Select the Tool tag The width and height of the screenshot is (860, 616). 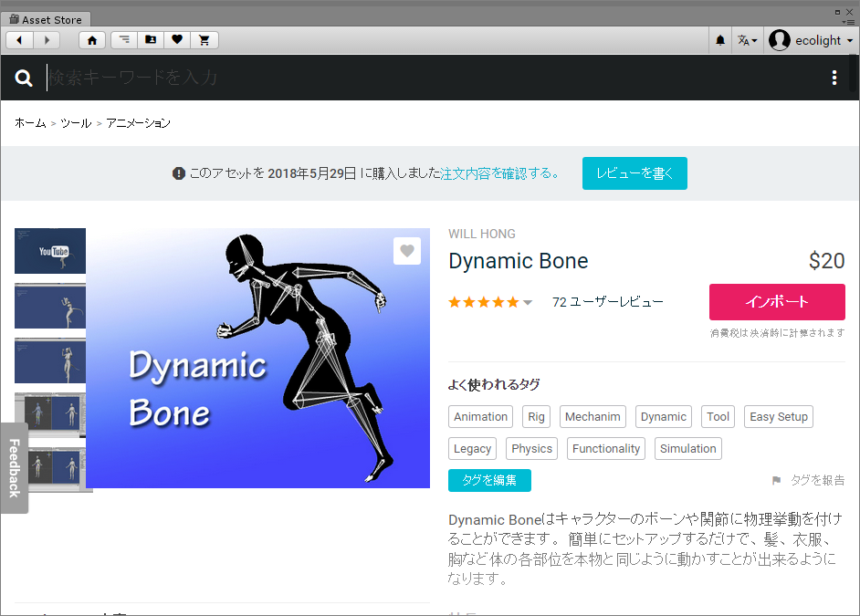[718, 416]
